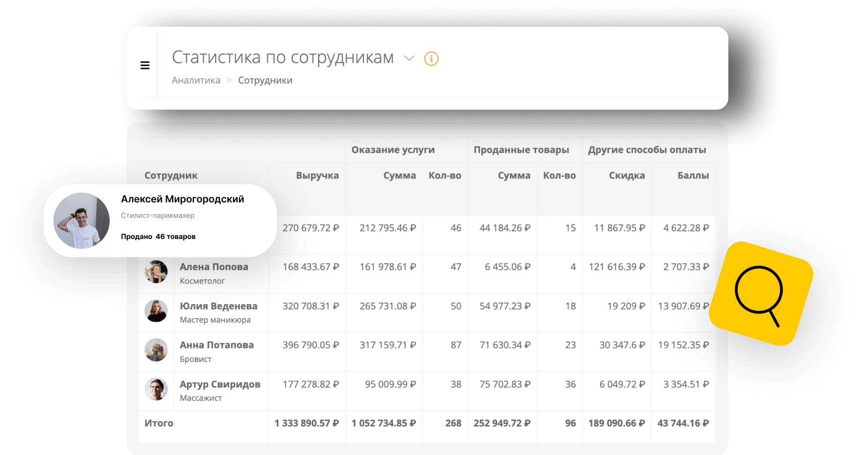Image resolution: width=868 pixels, height=455 pixels.
Task: Open Алена Попова's avatar
Action: (x=156, y=272)
